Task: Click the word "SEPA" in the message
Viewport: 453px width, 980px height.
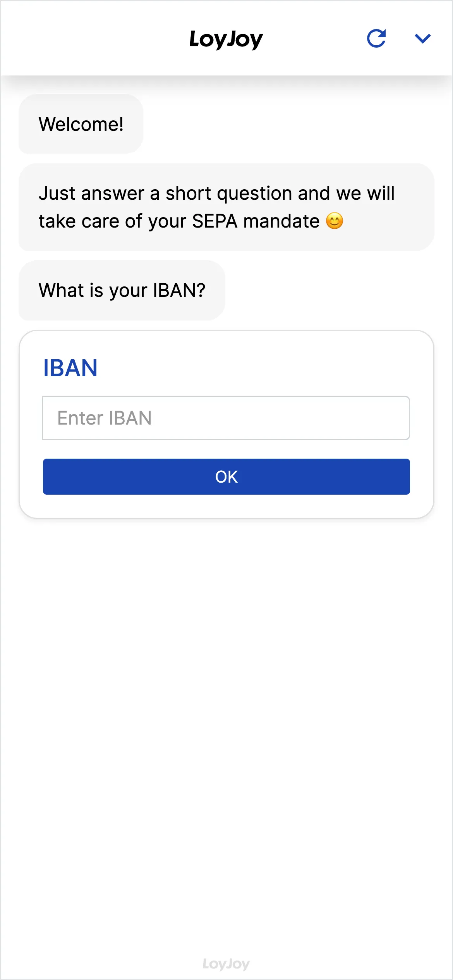Action: click(214, 221)
